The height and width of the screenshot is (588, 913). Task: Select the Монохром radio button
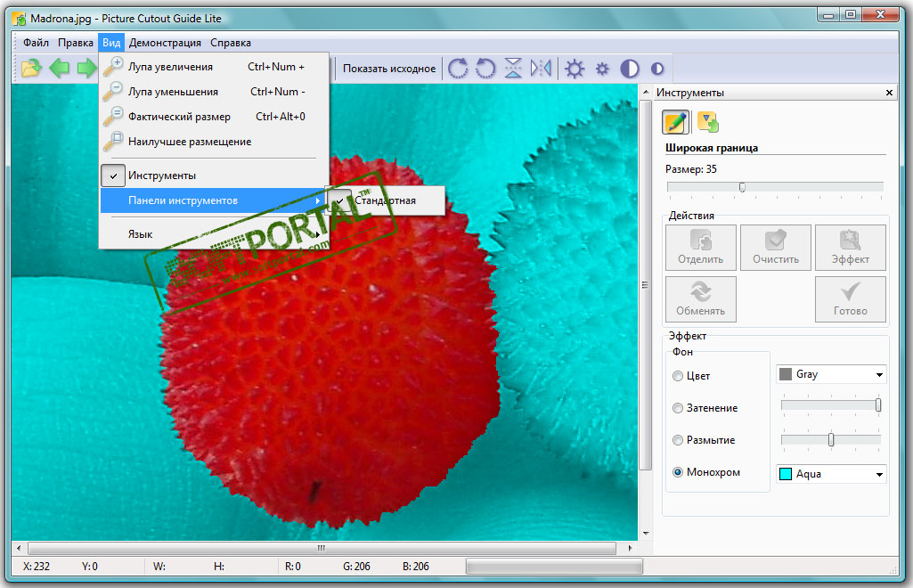coord(678,472)
